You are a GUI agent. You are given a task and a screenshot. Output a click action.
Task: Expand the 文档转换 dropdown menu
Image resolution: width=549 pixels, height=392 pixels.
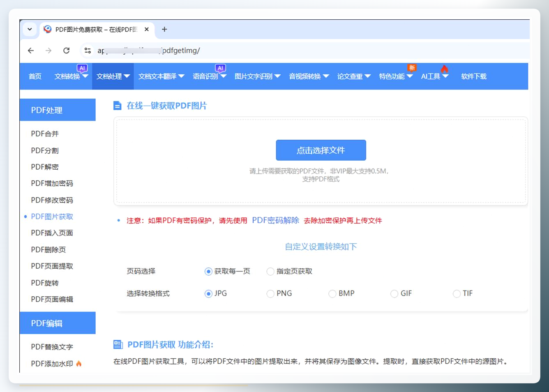pos(72,76)
